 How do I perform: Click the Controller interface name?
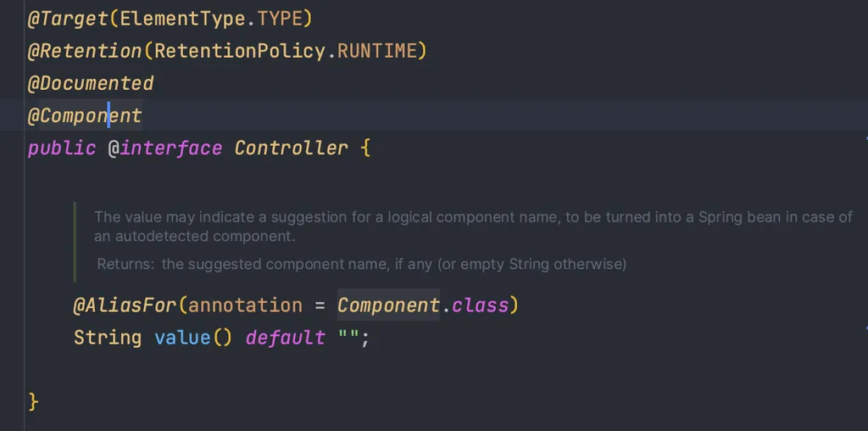[x=292, y=148]
